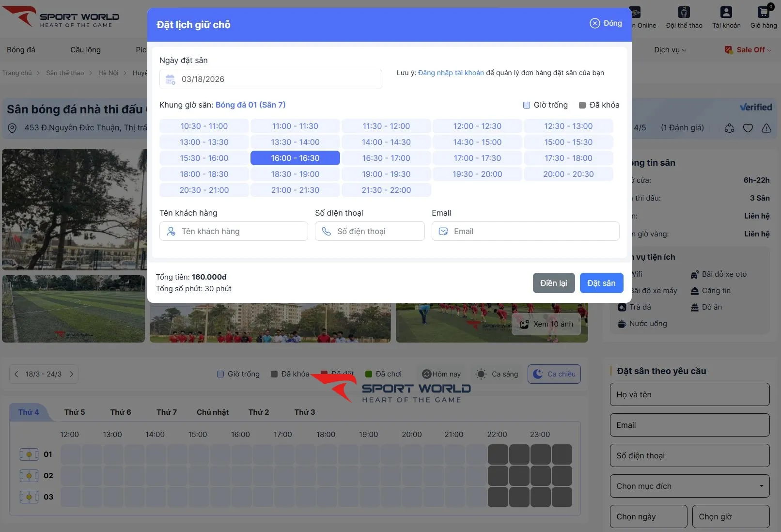Toggle the Ca sáng morning shift

point(498,374)
